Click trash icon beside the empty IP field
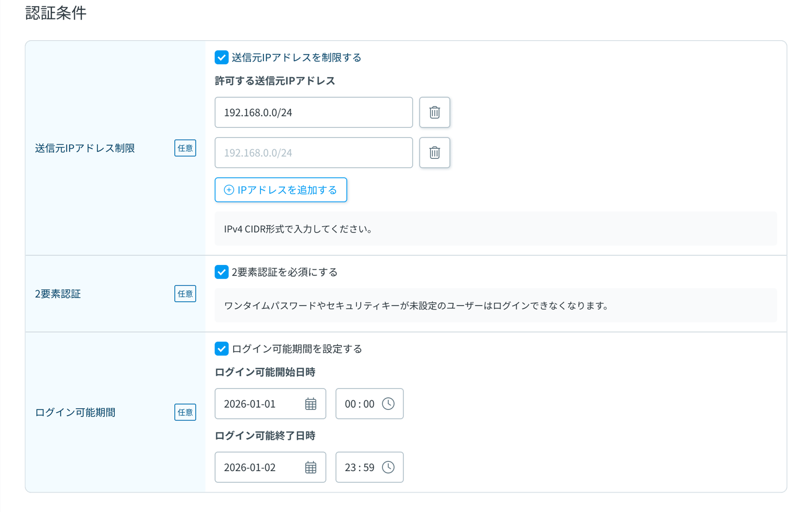 point(434,153)
